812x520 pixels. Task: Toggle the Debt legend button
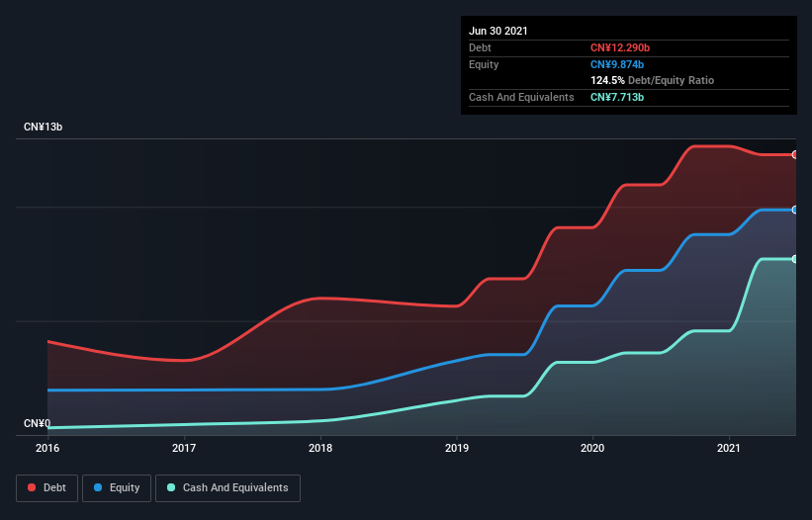click(46, 488)
